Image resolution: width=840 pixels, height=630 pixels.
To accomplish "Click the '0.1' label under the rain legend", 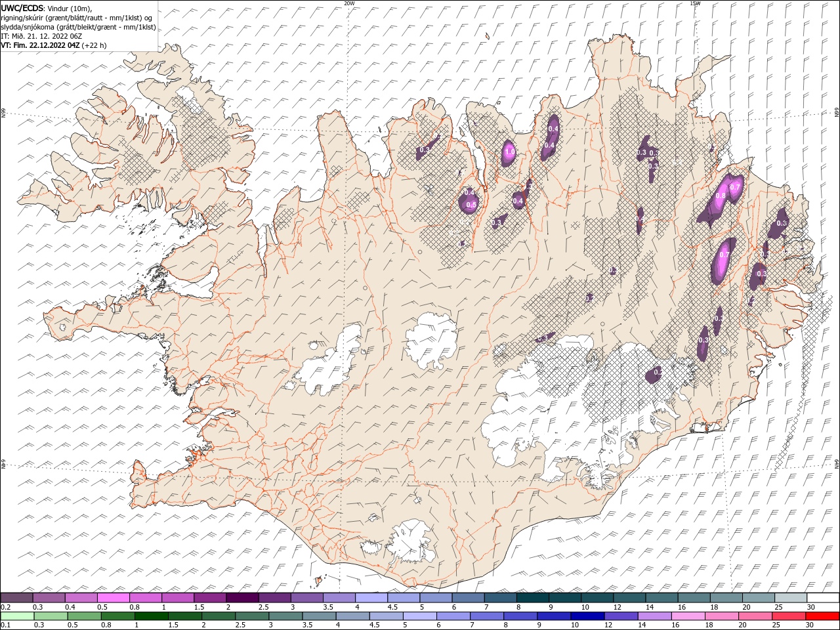I will coord(5,625).
